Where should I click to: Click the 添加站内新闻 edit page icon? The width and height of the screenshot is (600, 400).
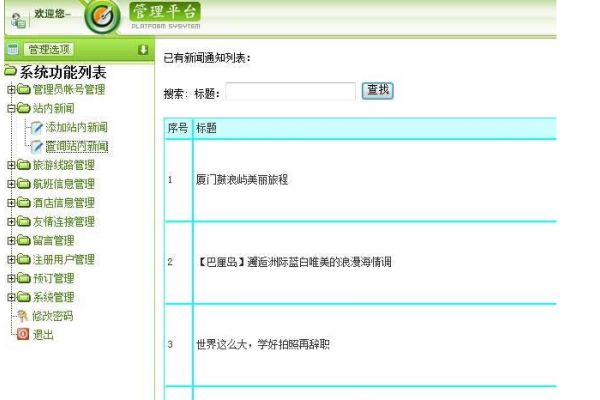coord(37,127)
